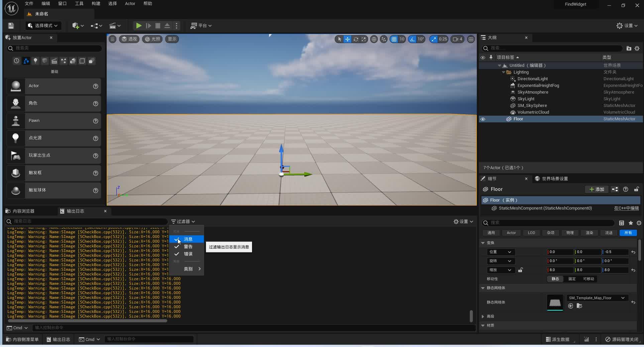This screenshot has height=347, width=644.
Task: Uncheck the 错误 filter option
Action: click(188, 254)
